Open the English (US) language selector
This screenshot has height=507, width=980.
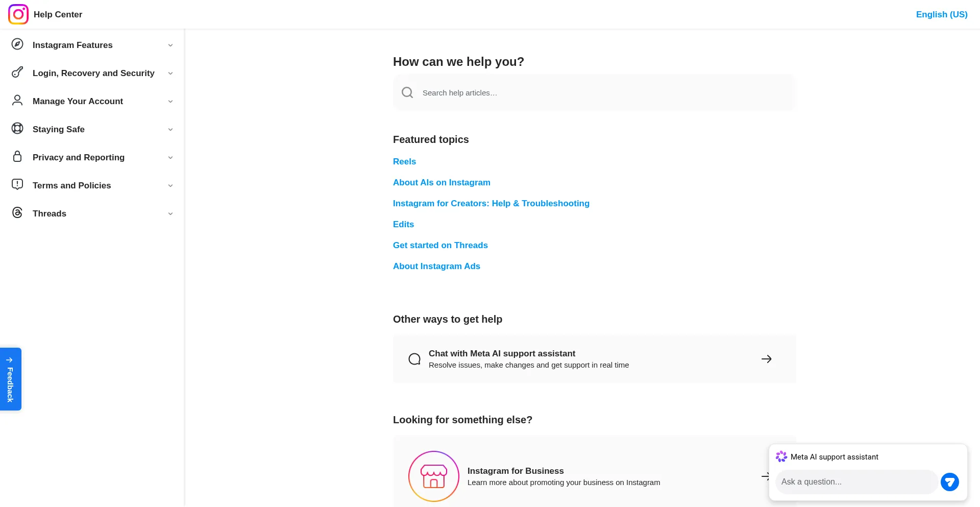click(942, 14)
